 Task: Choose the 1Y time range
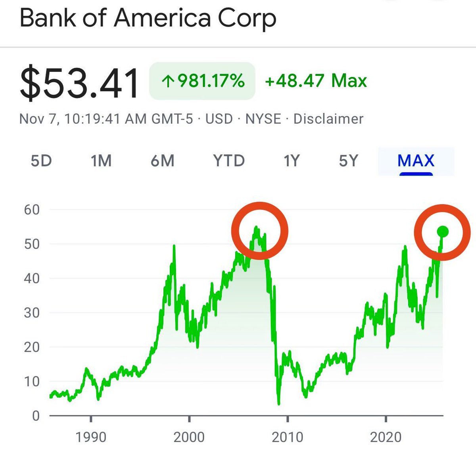[291, 161]
